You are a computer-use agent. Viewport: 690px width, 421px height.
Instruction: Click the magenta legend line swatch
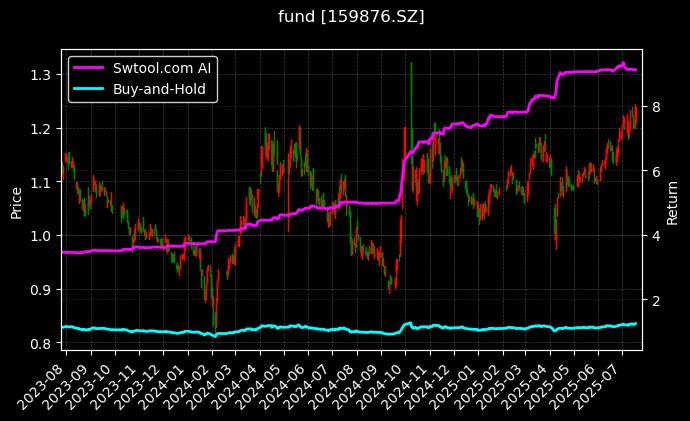(x=90, y=68)
